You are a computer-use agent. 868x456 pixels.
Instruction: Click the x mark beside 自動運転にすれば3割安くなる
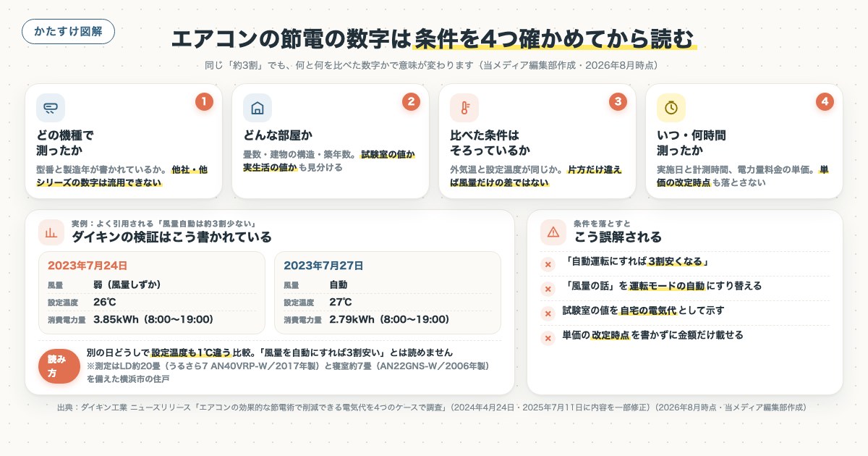548,264
